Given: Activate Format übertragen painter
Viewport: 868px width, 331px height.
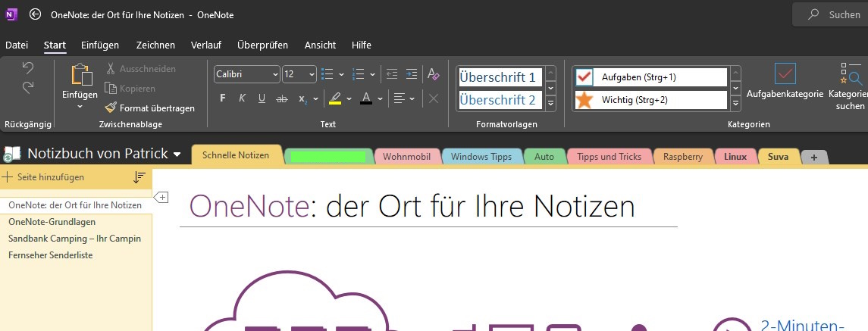Looking at the screenshot, I should tap(150, 108).
